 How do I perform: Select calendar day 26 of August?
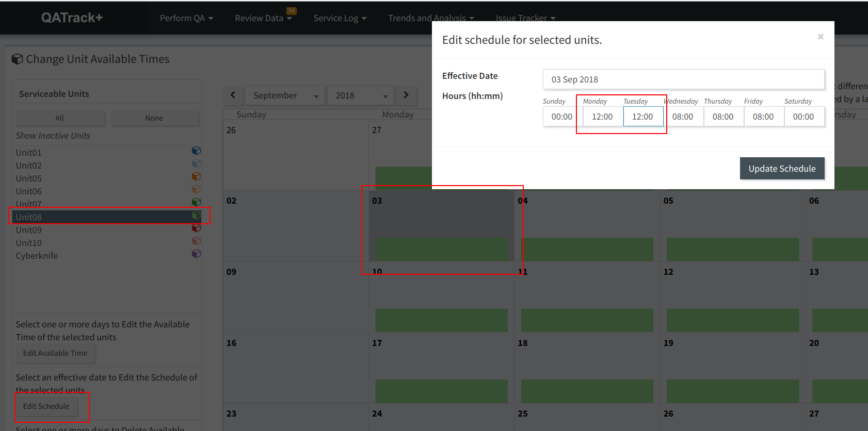pyautogui.click(x=296, y=155)
